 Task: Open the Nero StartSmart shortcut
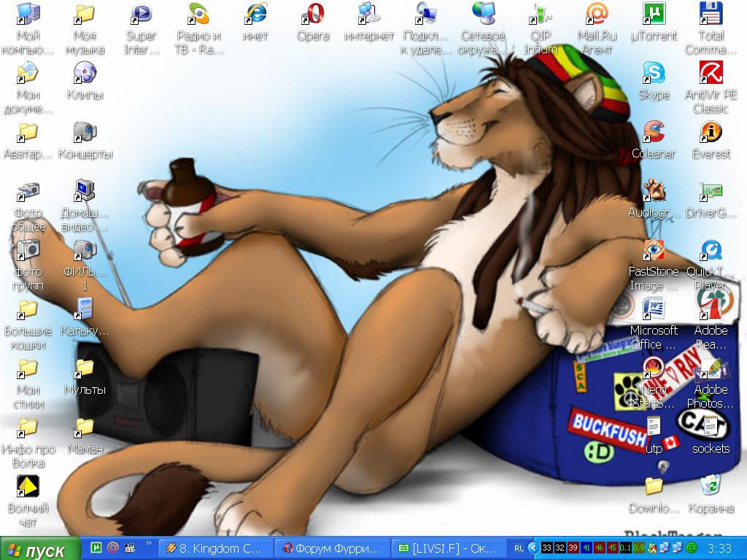tap(654, 369)
